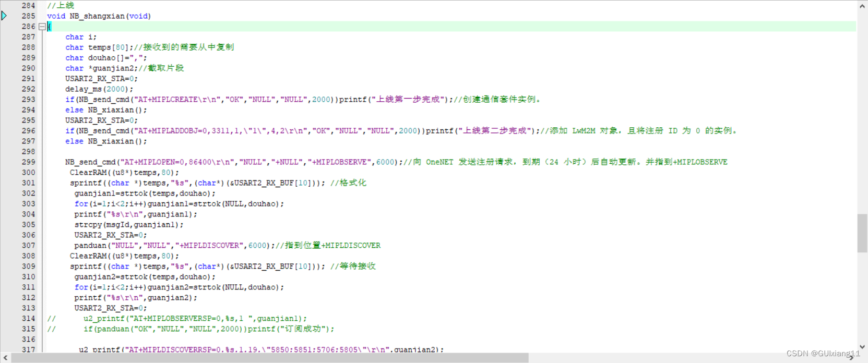The height and width of the screenshot is (363, 868).
Task: Click 'ClearRAM((u8*)temps,80);' on line 300
Action: pyautogui.click(x=124, y=173)
